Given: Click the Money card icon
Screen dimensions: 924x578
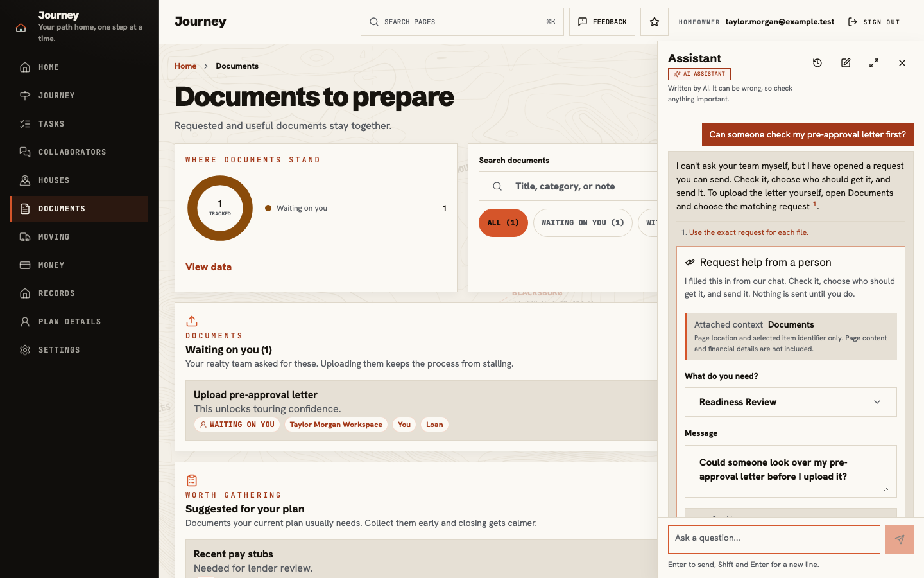Looking at the screenshot, I should click(25, 265).
